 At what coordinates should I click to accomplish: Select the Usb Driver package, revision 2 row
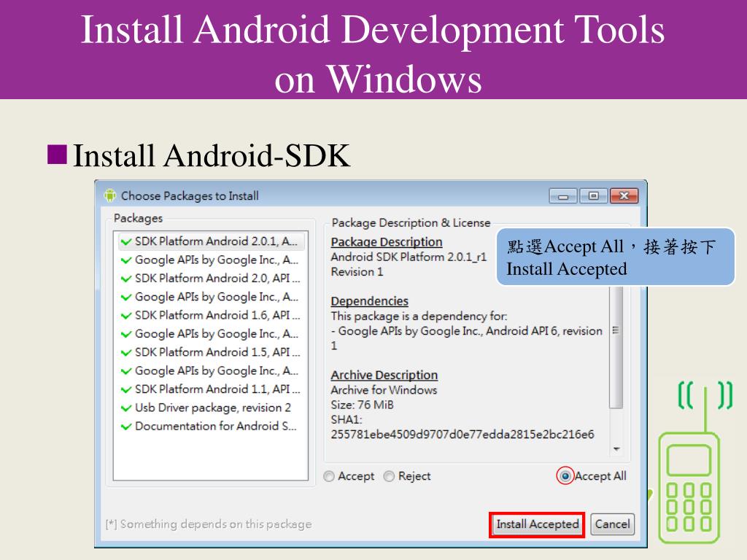click(x=212, y=408)
